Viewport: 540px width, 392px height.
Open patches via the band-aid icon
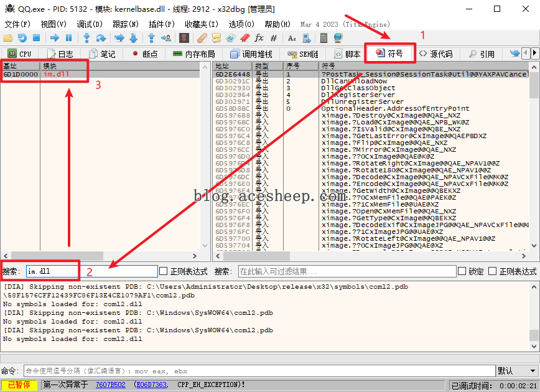[202, 38]
